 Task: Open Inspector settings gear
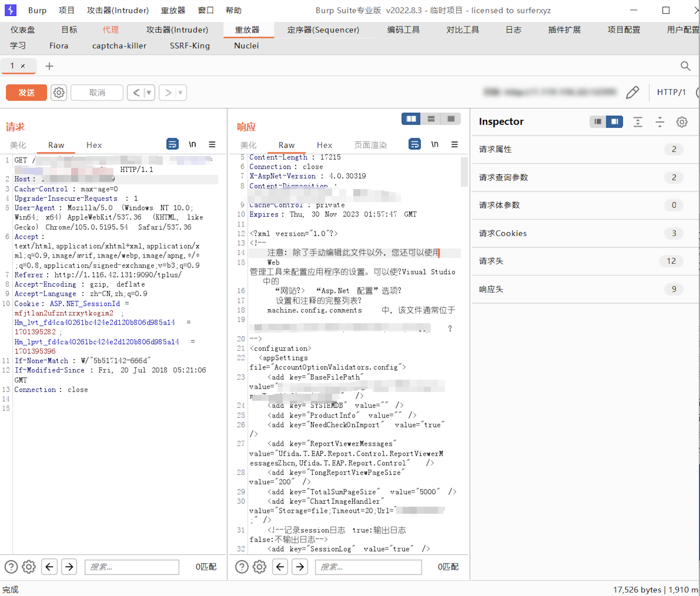682,122
